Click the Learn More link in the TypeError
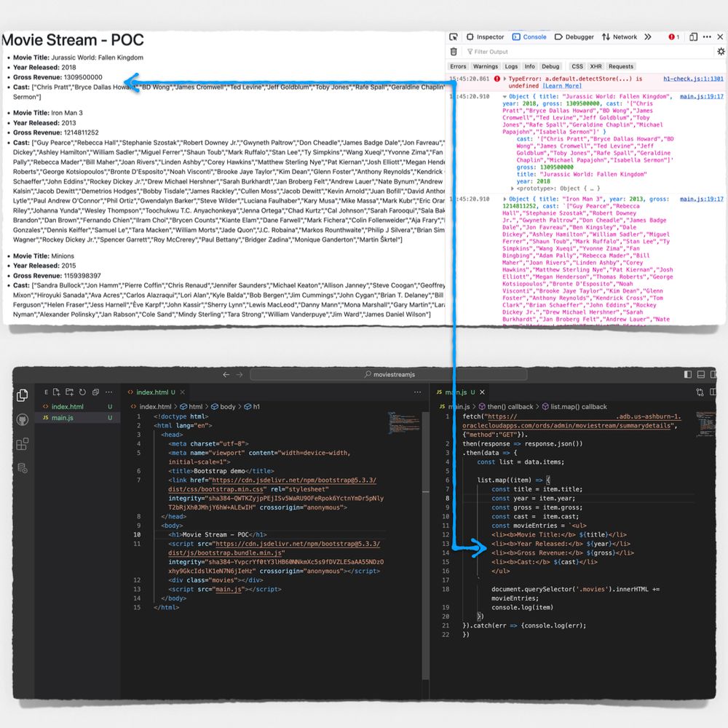Screen dimensions: 728x728 562,87
